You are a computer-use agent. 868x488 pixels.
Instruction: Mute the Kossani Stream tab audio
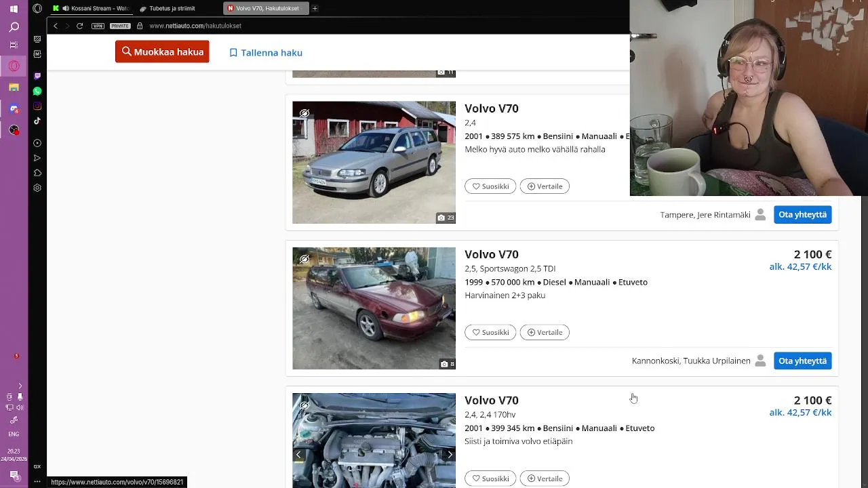click(65, 8)
